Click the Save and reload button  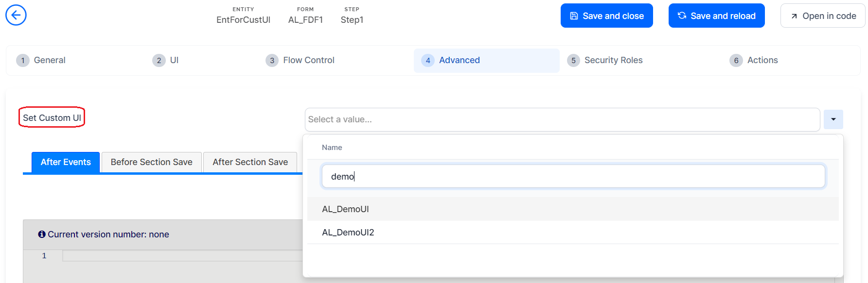click(716, 16)
